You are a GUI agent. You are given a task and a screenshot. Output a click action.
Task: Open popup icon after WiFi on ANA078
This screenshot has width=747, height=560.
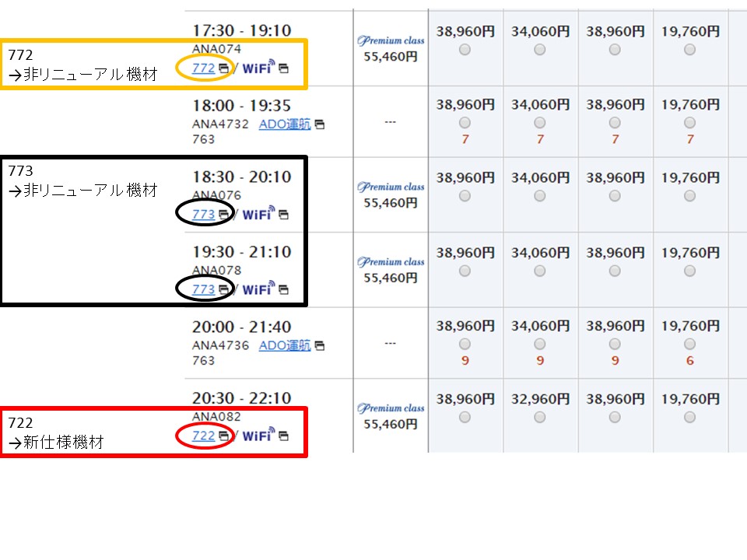(x=283, y=289)
